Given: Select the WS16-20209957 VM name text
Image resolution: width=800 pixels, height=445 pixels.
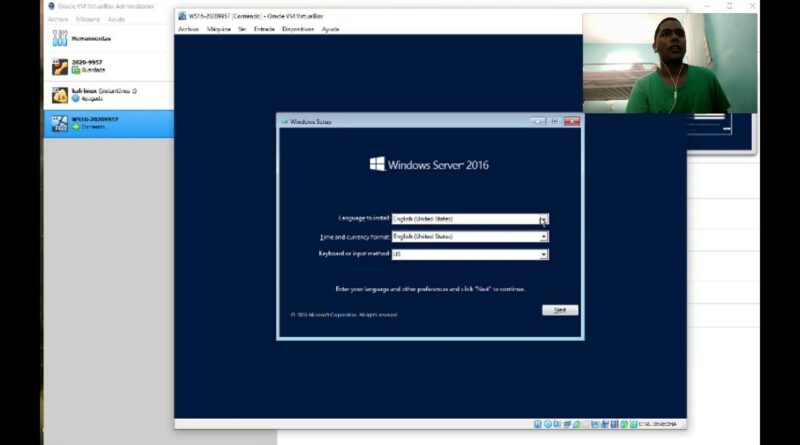Looking at the screenshot, I should tap(95, 119).
